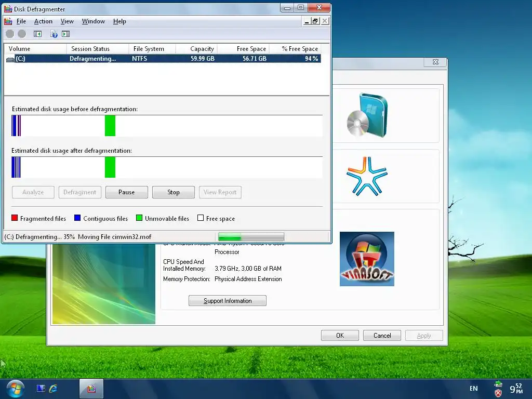Screen dimensions: 532x399
Task: Click the green network tray icon
Action: 498,384
